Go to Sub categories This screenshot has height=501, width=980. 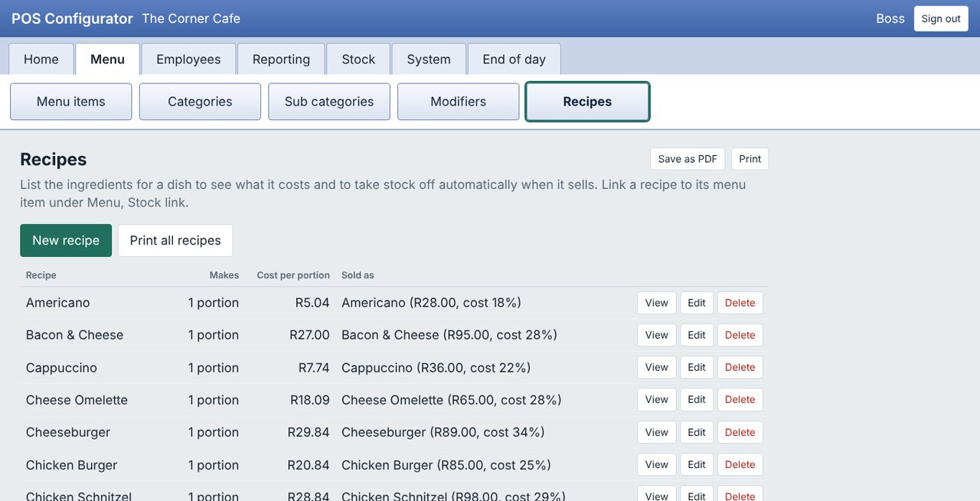[x=329, y=102]
